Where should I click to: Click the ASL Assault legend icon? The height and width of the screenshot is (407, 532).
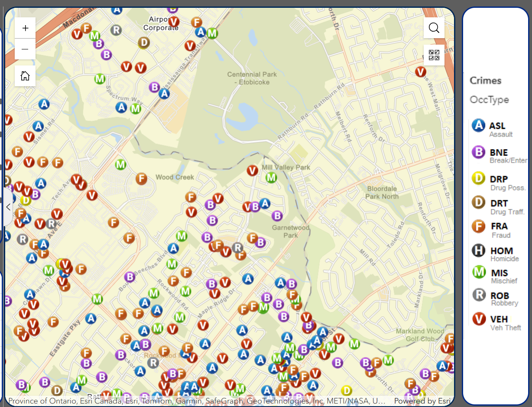pyautogui.click(x=478, y=126)
